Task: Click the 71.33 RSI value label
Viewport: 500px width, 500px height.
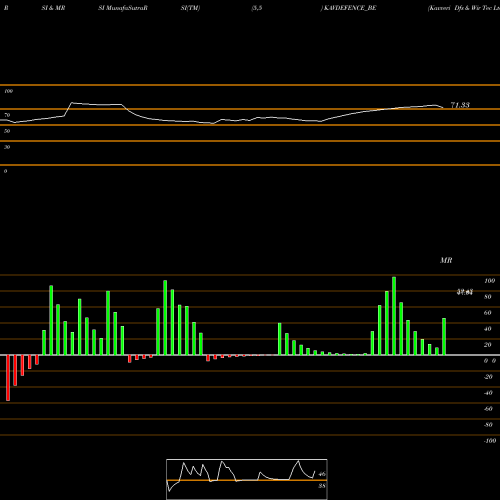Action: (460, 105)
